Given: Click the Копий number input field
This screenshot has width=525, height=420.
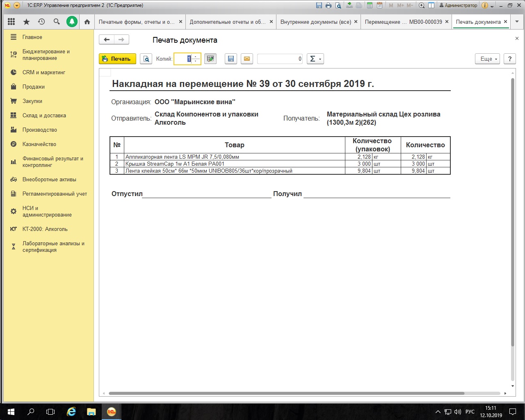Looking at the screenshot, I should [x=183, y=59].
